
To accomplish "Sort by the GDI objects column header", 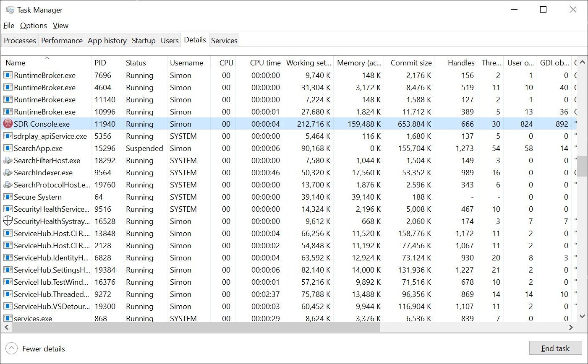I will [x=554, y=63].
